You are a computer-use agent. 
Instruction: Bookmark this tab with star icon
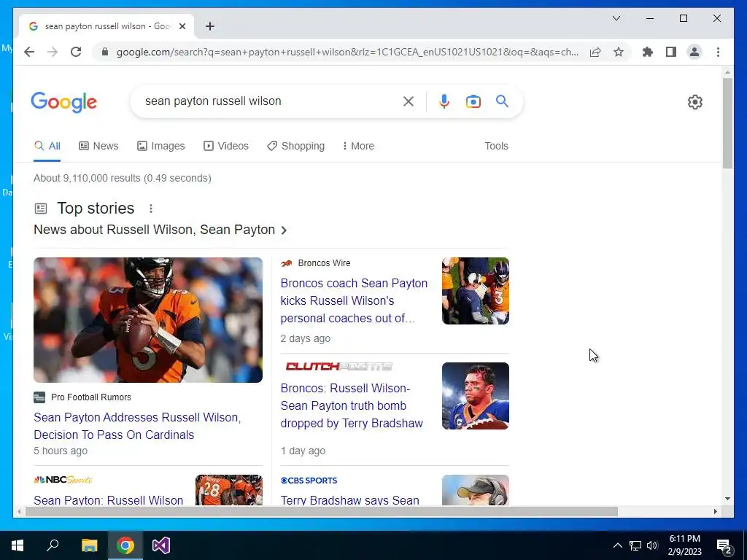pyautogui.click(x=619, y=52)
